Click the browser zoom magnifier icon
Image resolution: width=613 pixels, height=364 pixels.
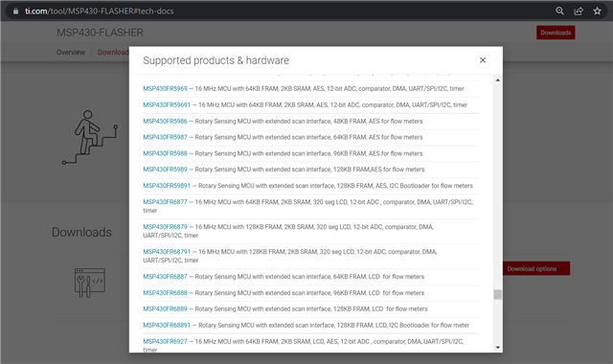(x=559, y=11)
